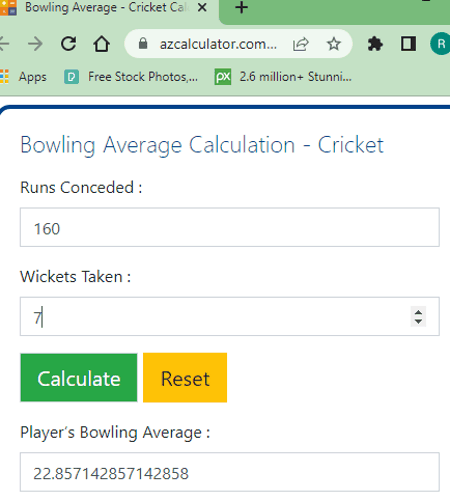Click the Bowling Average Calculation - Cricket heading
450x501 pixels.
[202, 145]
